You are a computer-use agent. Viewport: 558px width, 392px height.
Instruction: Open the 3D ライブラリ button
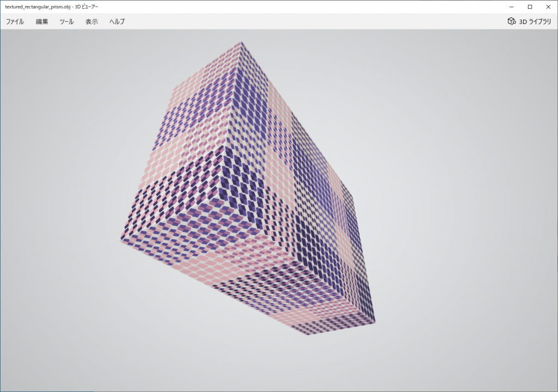[x=529, y=21]
